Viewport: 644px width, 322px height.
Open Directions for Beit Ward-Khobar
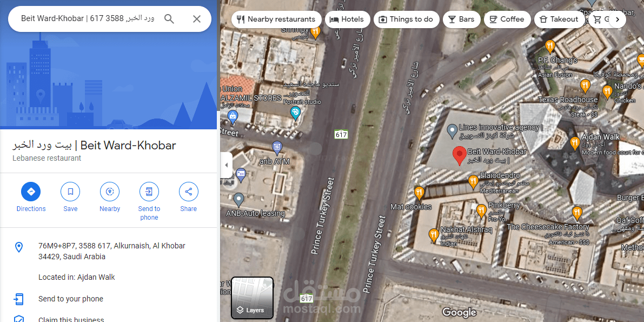pos(31,192)
